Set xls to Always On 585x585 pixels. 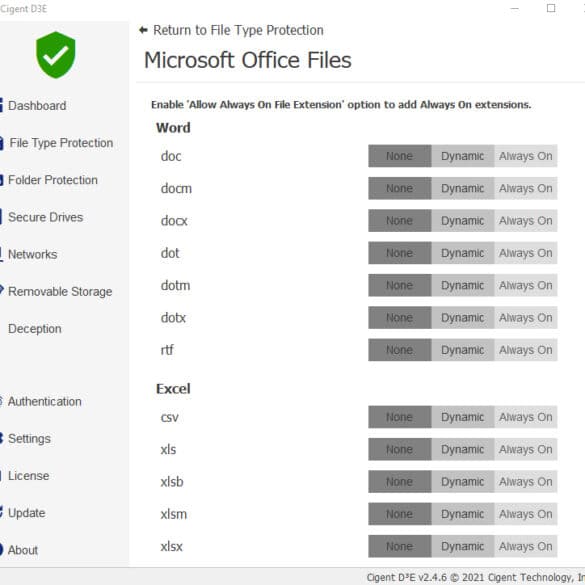526,449
